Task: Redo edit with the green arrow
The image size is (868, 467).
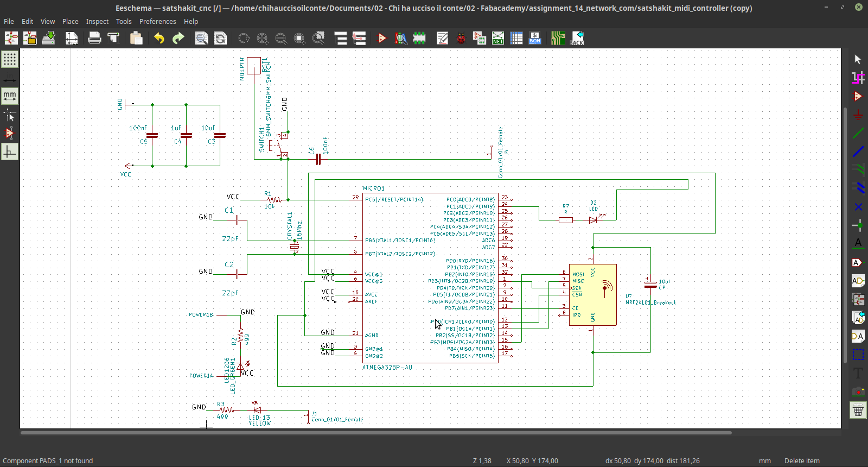Action: 178,38
